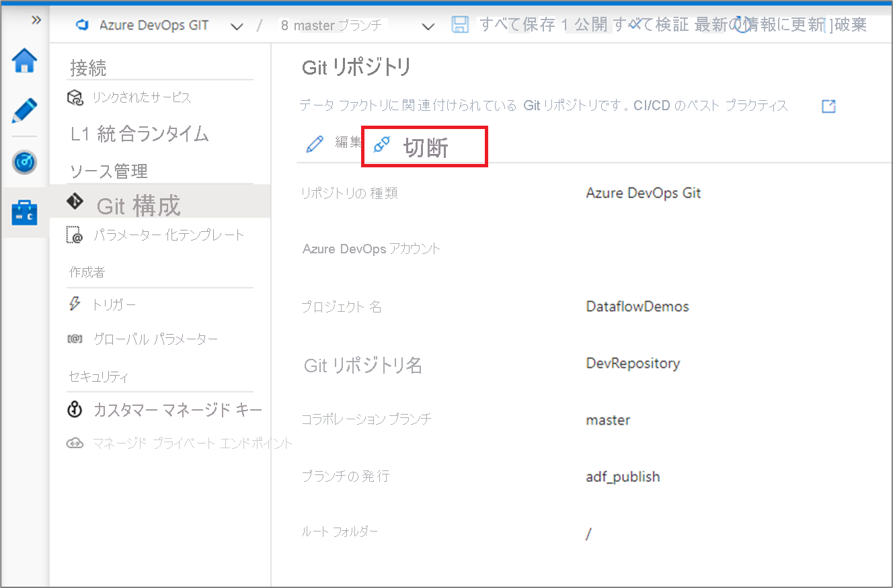Open マネージド プライベート エンドポイント in the sidebar
The width and height of the screenshot is (893, 588).
[192, 444]
